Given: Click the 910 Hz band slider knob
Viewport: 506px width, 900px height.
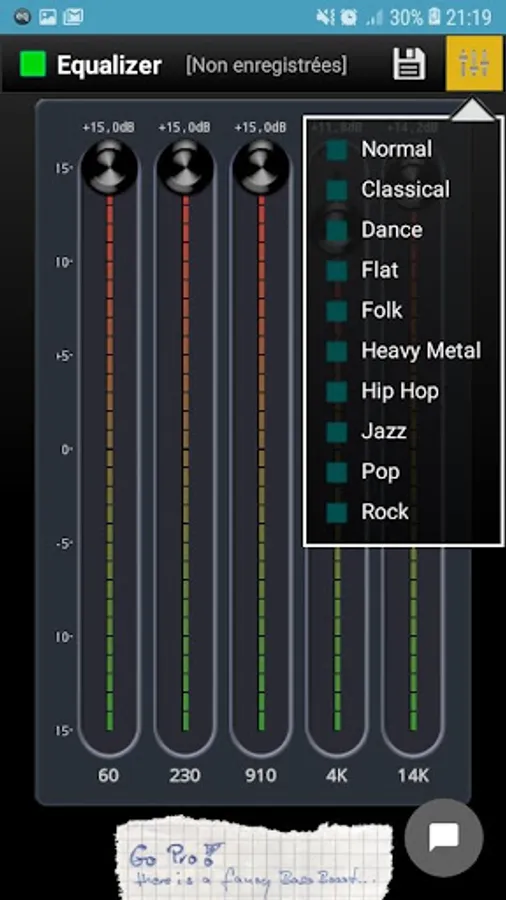Looking at the screenshot, I should (x=261, y=166).
